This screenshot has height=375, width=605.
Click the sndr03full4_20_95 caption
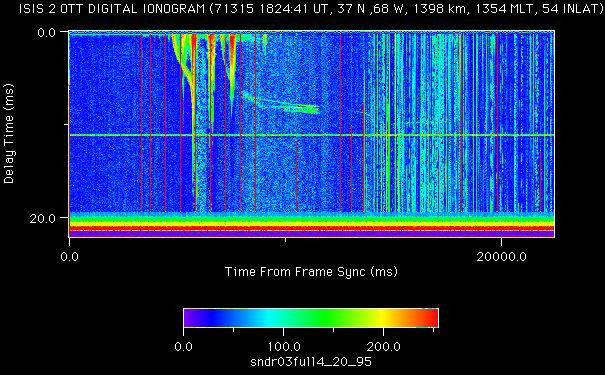pyautogui.click(x=311, y=362)
